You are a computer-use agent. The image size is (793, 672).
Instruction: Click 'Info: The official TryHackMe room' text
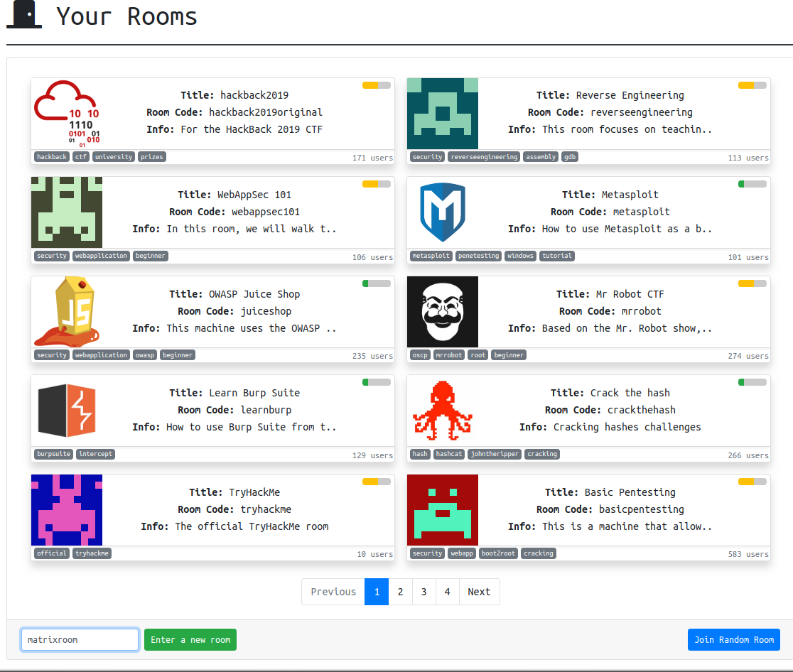(234, 526)
